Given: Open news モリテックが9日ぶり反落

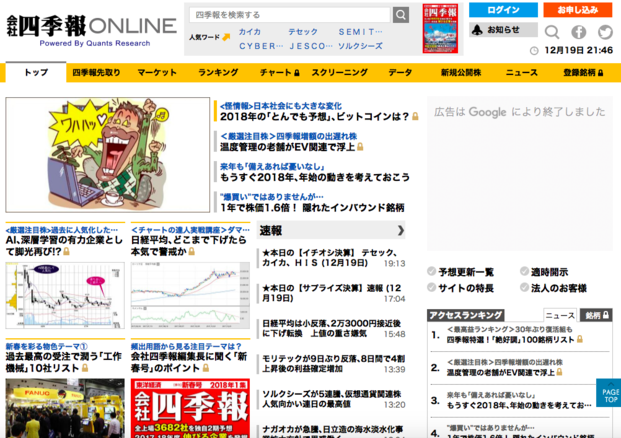Looking at the screenshot, I should [333, 364].
